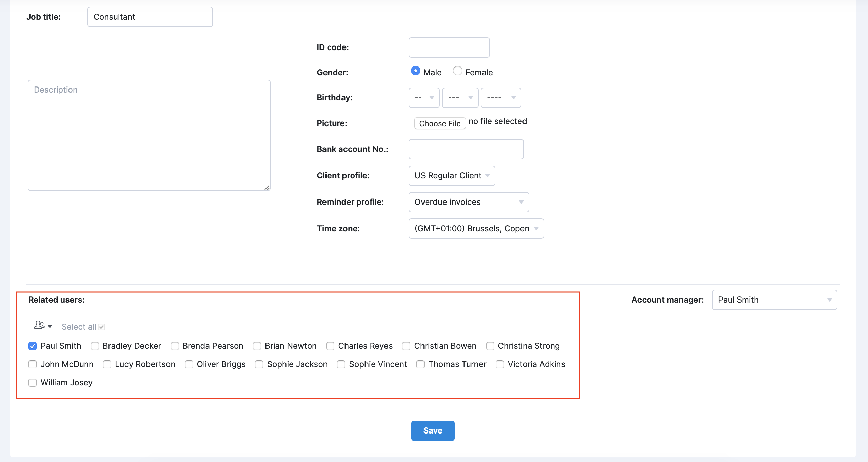
Task: Select the Female gender option
Action: (x=457, y=71)
